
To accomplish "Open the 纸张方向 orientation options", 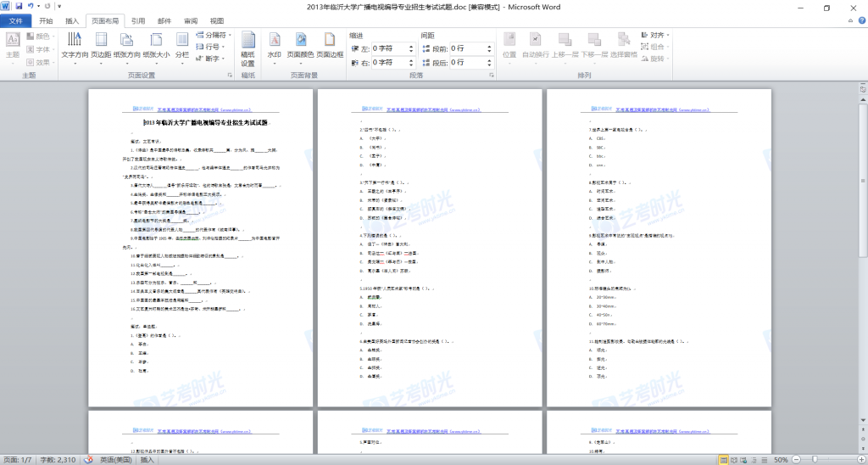I will (x=126, y=44).
